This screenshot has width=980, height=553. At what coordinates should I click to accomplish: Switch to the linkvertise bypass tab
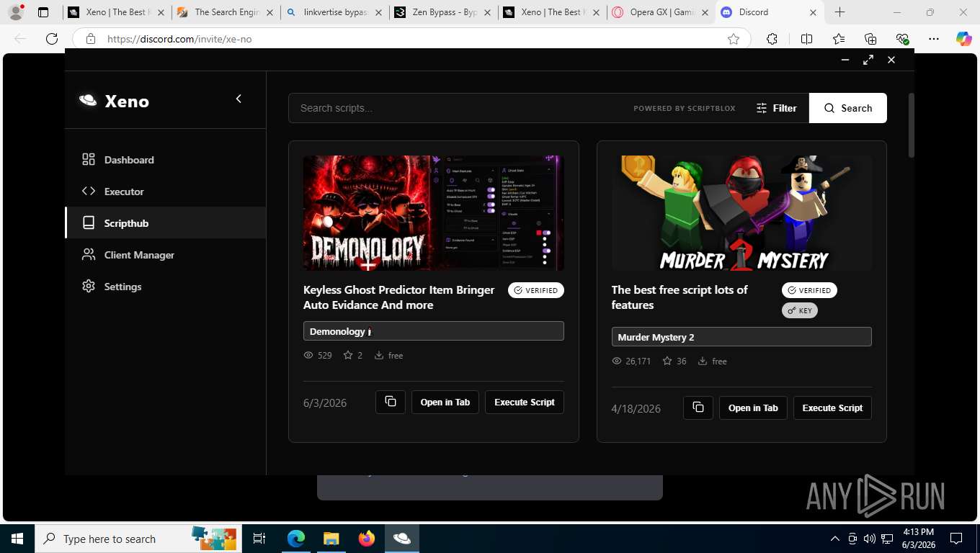pyautogui.click(x=335, y=12)
